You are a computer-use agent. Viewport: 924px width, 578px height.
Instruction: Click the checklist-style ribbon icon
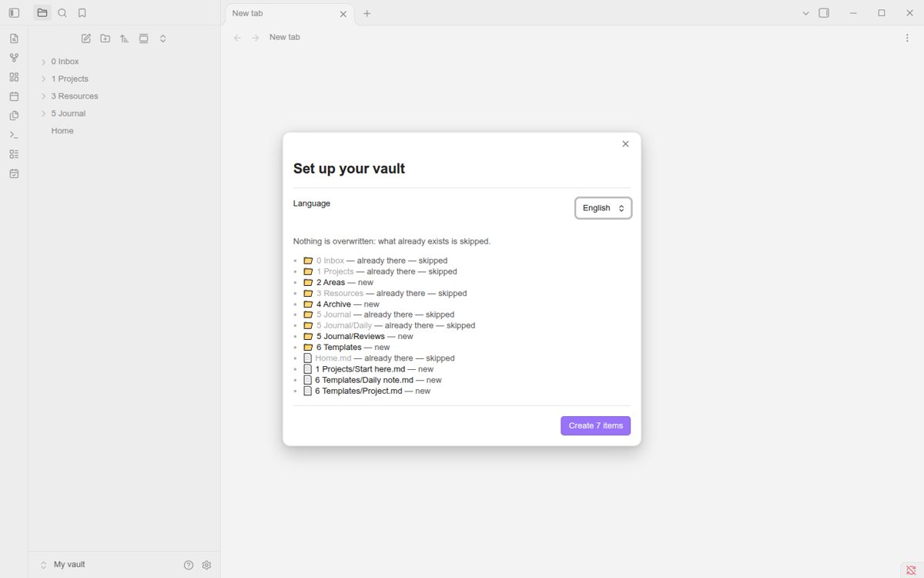click(14, 154)
